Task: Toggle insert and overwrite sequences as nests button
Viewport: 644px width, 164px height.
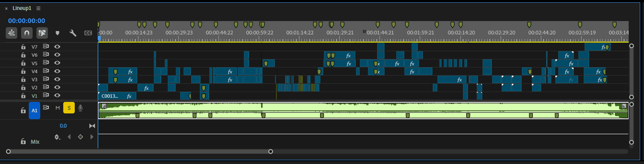Action: coord(11,33)
